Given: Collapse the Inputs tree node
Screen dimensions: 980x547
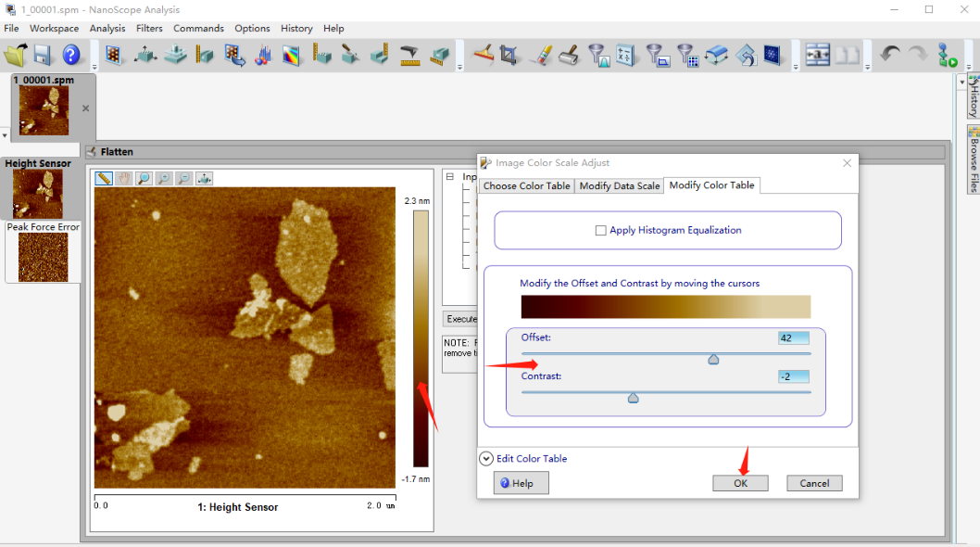Looking at the screenshot, I should coord(450,176).
